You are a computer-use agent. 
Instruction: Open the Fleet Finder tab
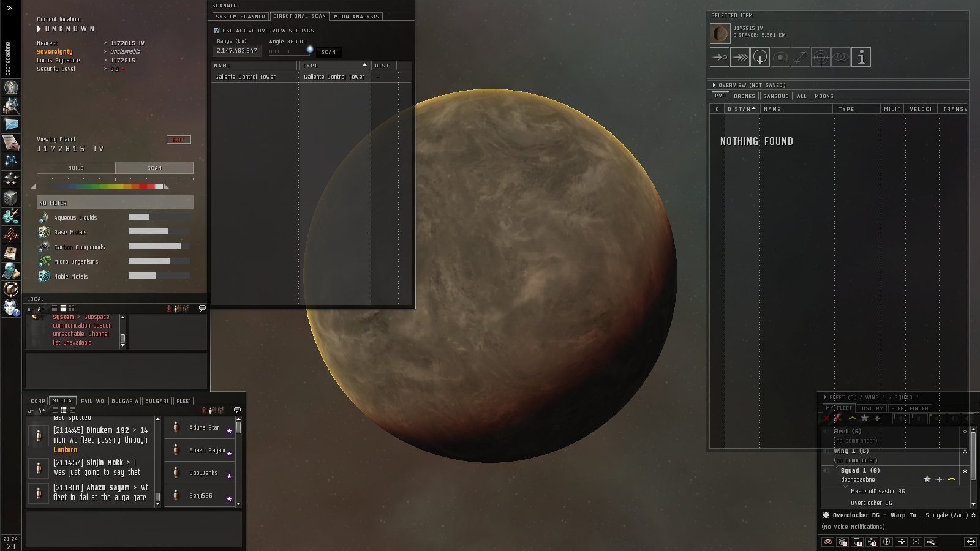point(910,408)
